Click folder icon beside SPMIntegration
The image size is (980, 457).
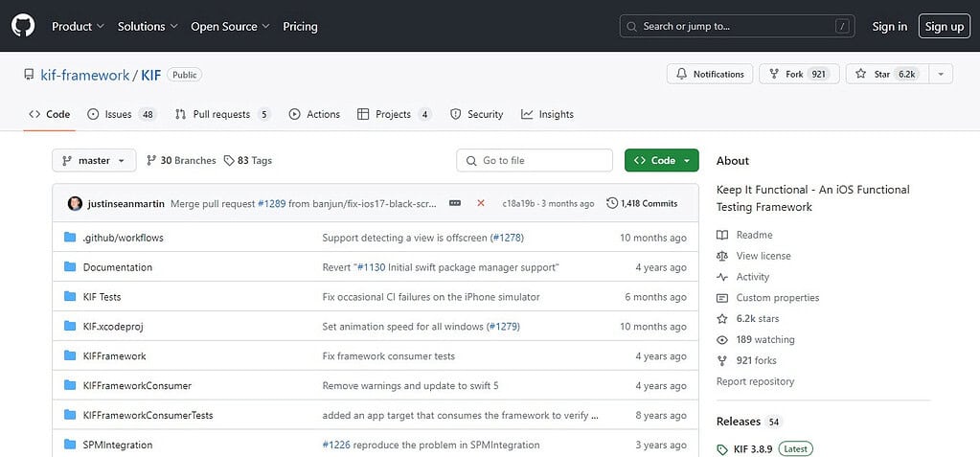tap(70, 445)
